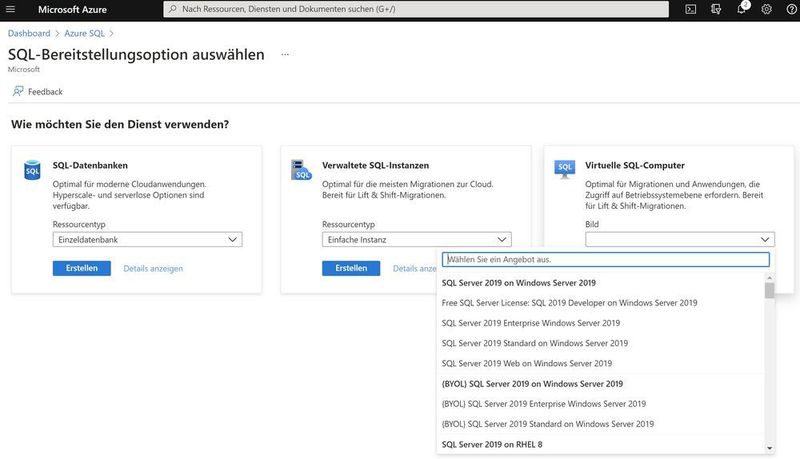Select (BYOL) SQL Server 2019 Enterprise option
This screenshot has height=459, width=800.
click(544, 404)
